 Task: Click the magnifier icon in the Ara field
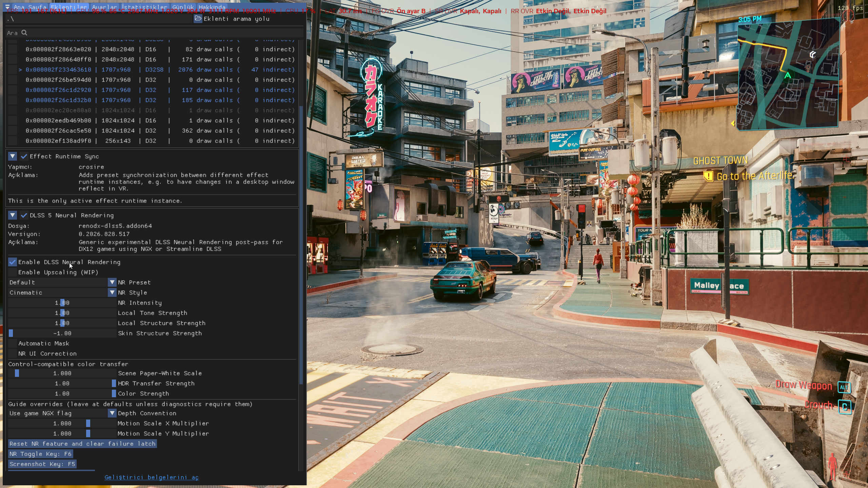point(24,33)
